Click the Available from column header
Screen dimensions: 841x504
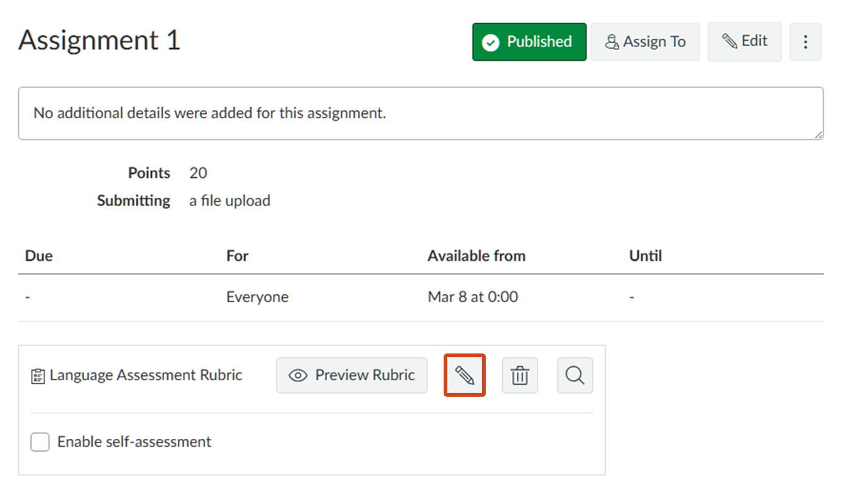[x=477, y=255]
